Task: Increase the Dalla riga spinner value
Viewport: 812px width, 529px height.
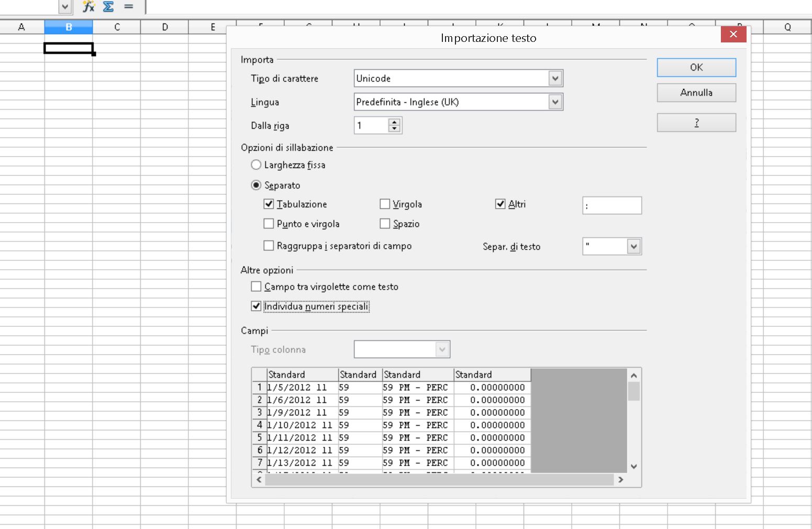Action: pyautogui.click(x=395, y=122)
